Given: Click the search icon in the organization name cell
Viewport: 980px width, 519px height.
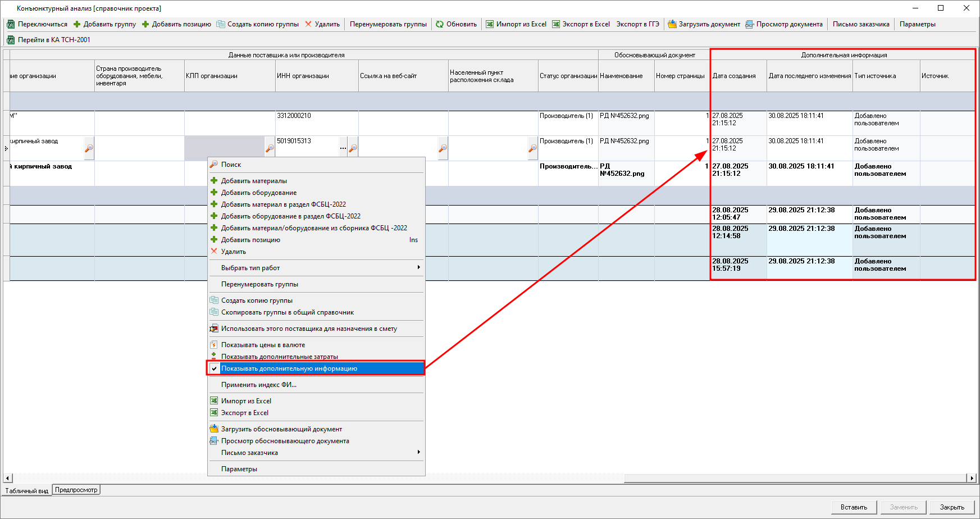Looking at the screenshot, I should coord(89,148).
